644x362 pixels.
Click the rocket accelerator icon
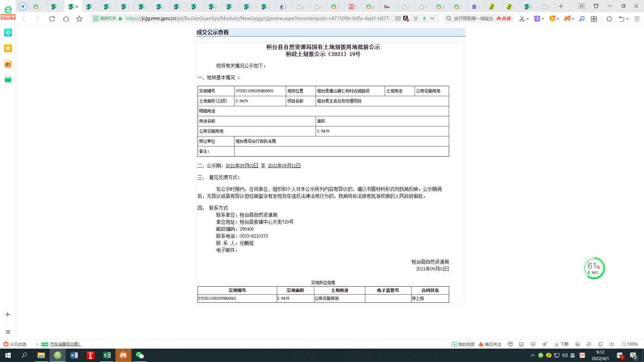(545, 344)
